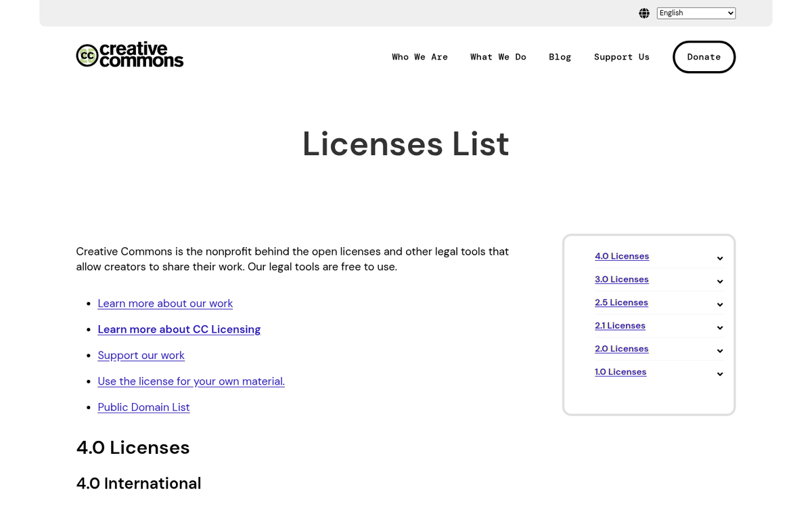Open the Who We Are menu
Viewport: 812px width, 508px height.
pyautogui.click(x=420, y=57)
